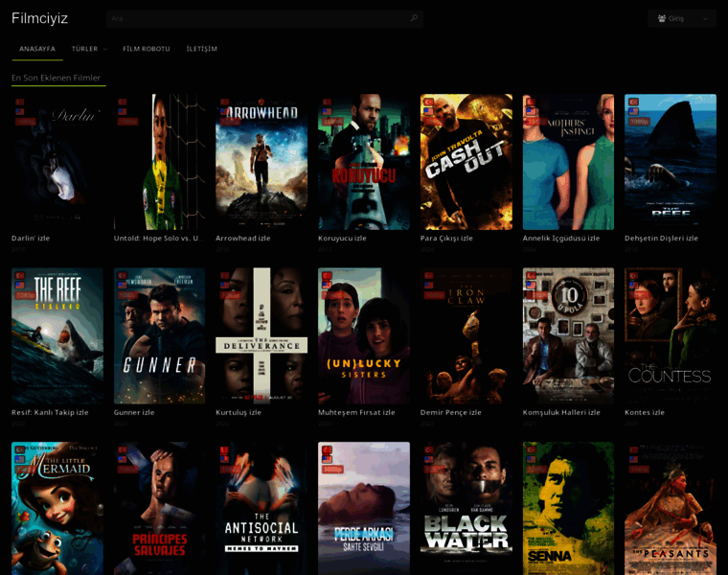Click the 'Dehşetin Dişleri izle' link

point(661,239)
